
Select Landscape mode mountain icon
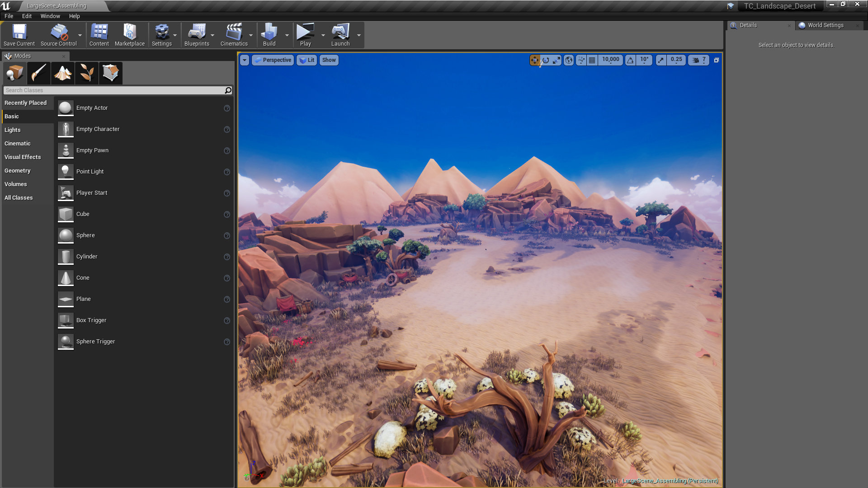(63, 73)
